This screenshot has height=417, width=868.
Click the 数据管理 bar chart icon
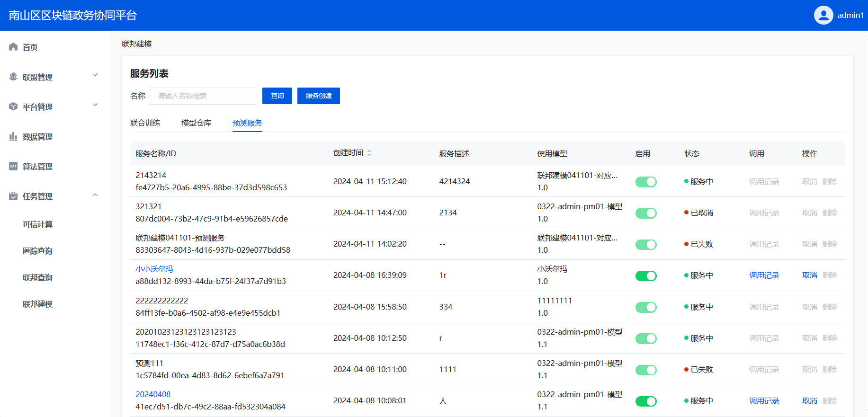pos(13,136)
